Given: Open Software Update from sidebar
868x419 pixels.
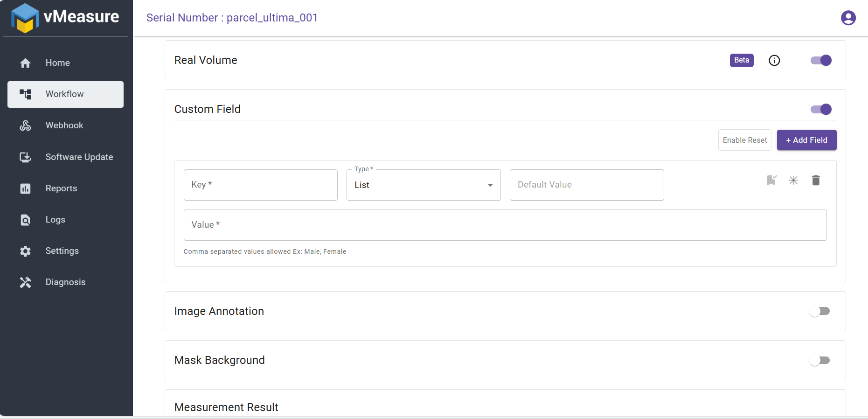Looking at the screenshot, I should [x=79, y=157].
